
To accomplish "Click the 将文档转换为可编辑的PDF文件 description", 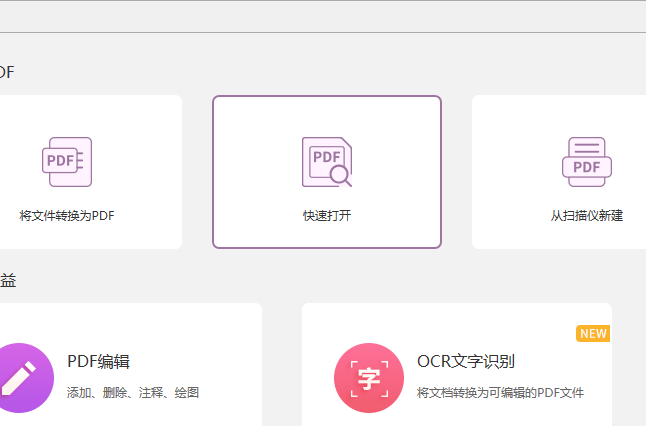I will (x=499, y=393).
